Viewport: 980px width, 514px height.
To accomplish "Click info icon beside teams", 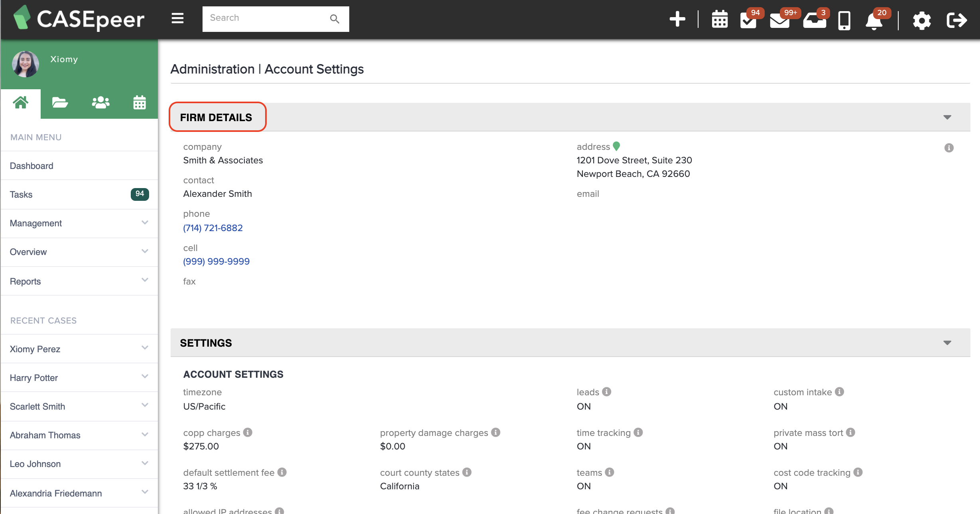I will pos(610,472).
